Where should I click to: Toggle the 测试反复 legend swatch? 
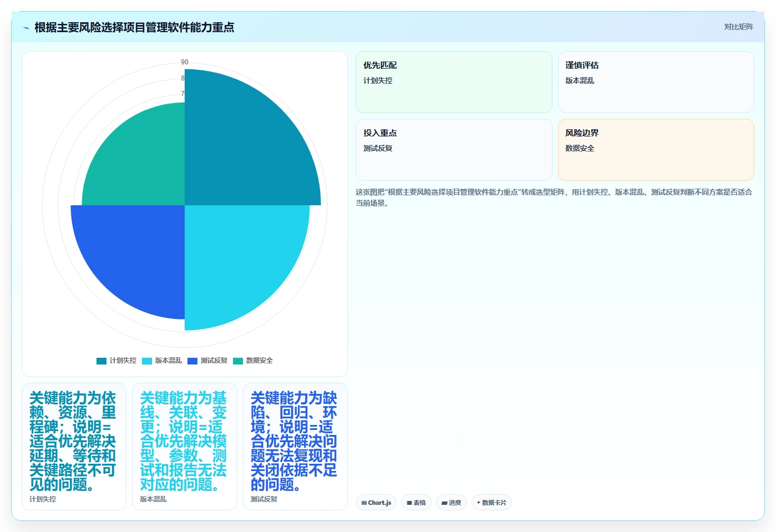(x=192, y=361)
